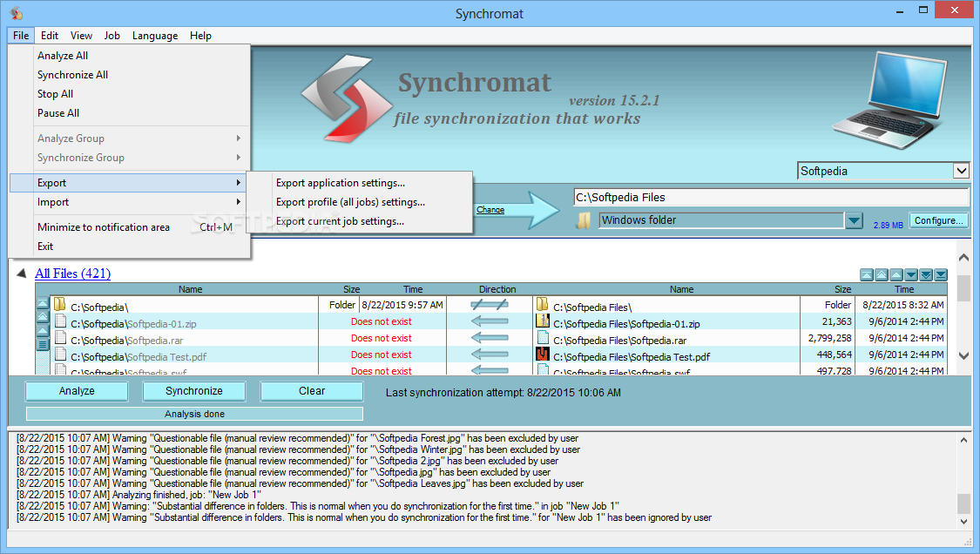Click the laptop image in the banner
The image size is (980, 554).
point(890,99)
